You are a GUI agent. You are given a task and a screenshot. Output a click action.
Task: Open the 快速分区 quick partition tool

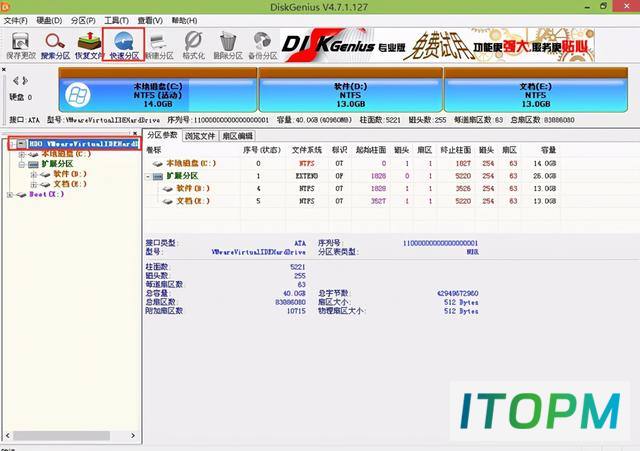point(124,46)
